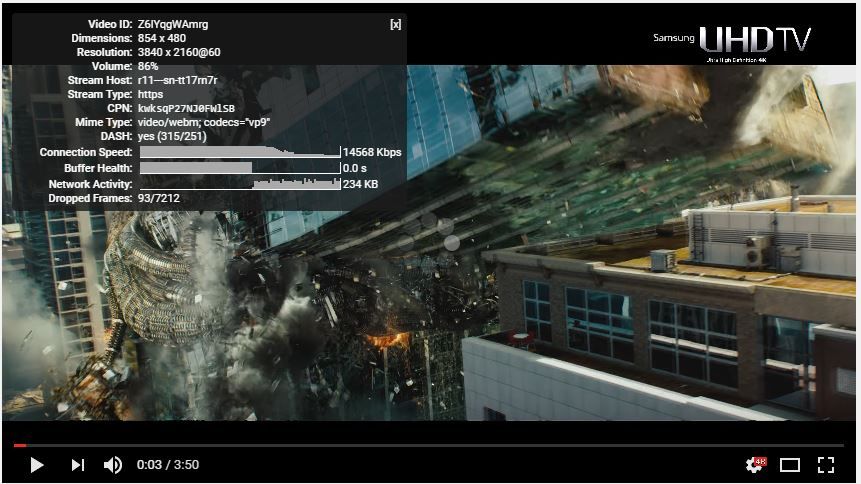Click the Volume value 86%
The image size is (861, 484).
(x=148, y=66)
